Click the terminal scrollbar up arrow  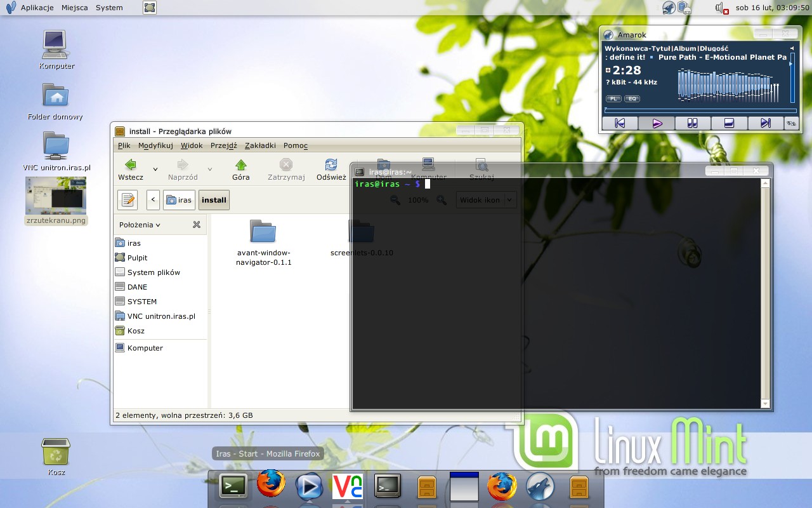click(765, 184)
